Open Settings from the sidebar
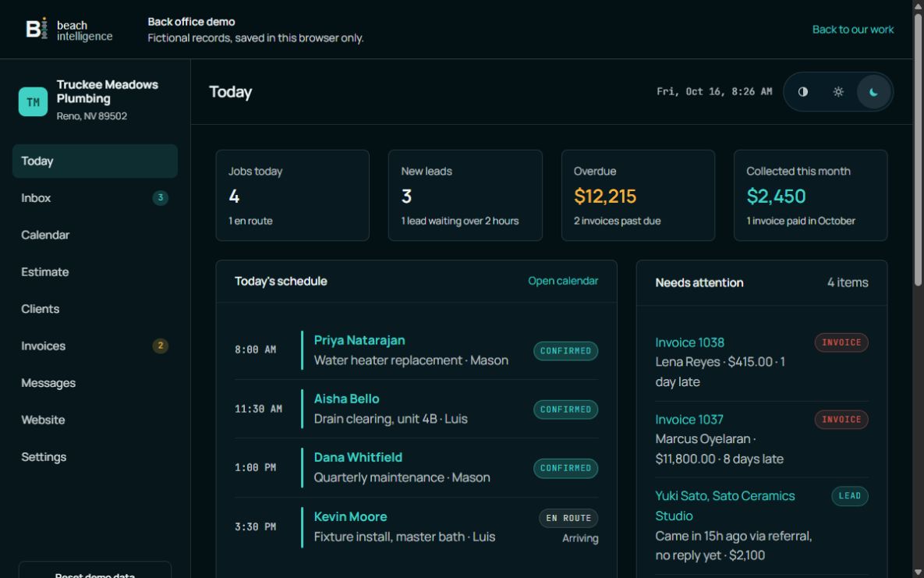924x578 pixels. 95,457
